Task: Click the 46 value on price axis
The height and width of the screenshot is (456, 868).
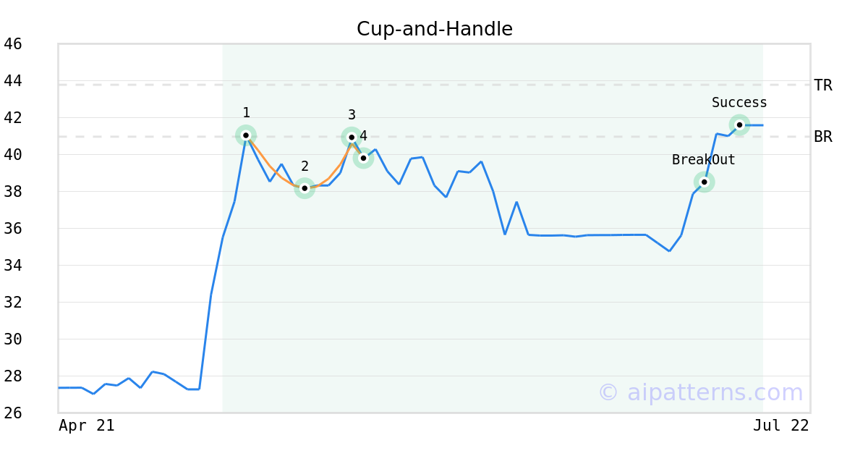Action: [x=13, y=44]
